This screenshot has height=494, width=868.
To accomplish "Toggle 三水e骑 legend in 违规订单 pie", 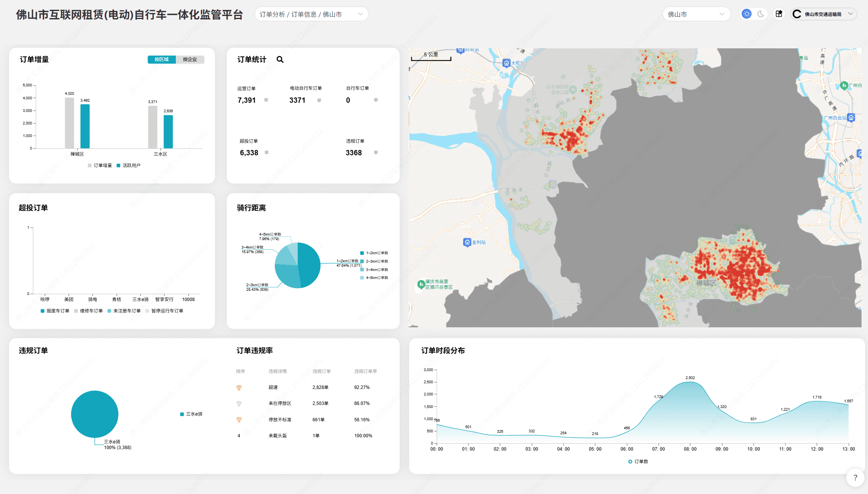I will [191, 414].
